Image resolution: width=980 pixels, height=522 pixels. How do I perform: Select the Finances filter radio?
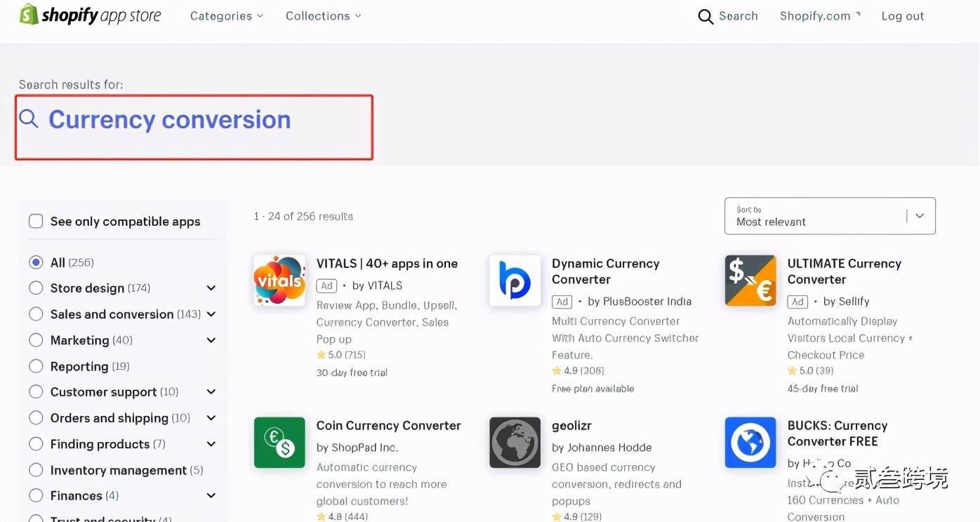coord(36,496)
